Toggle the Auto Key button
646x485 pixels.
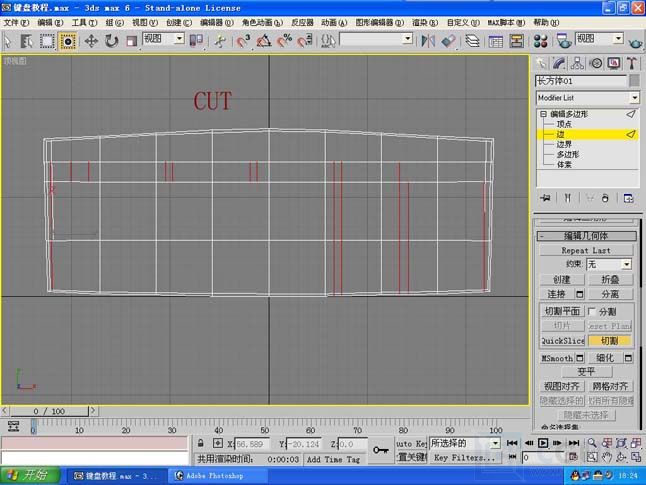coord(411,443)
